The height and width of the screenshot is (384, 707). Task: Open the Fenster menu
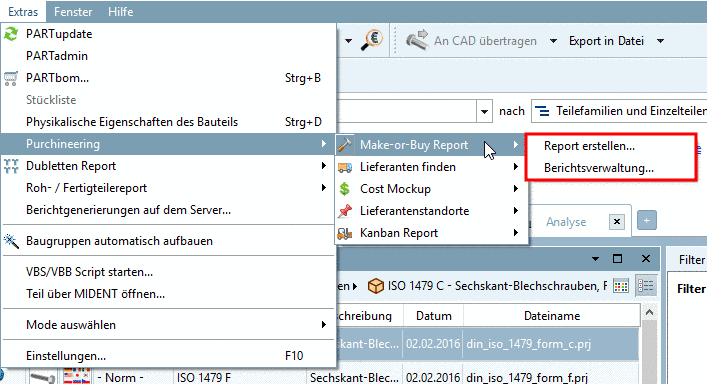[x=73, y=12]
